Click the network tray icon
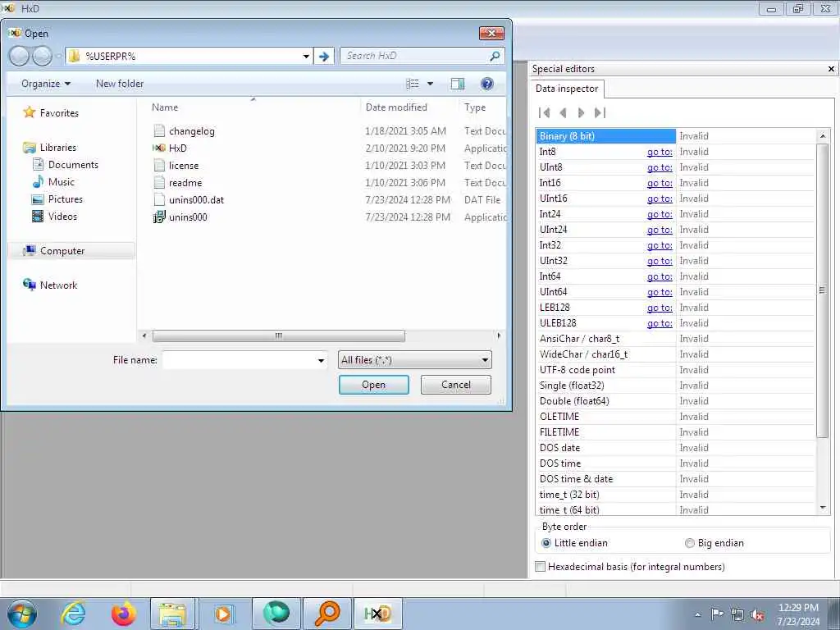This screenshot has width=840, height=630. coord(737,615)
